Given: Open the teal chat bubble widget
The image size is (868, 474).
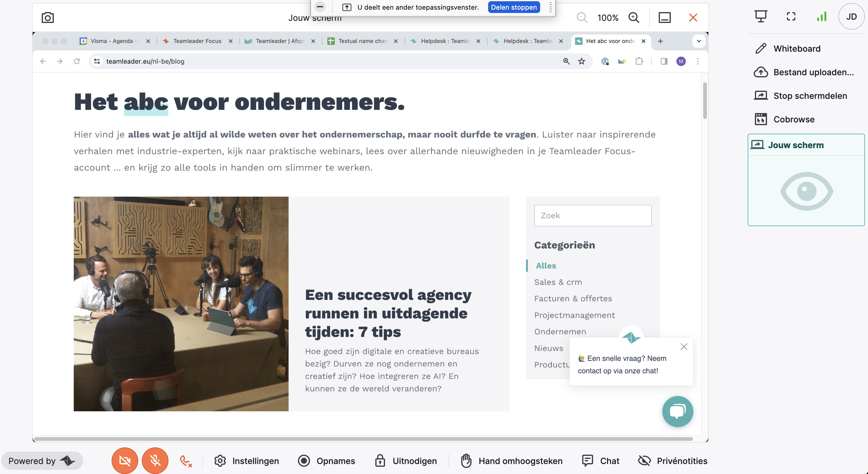Looking at the screenshot, I should tap(677, 411).
